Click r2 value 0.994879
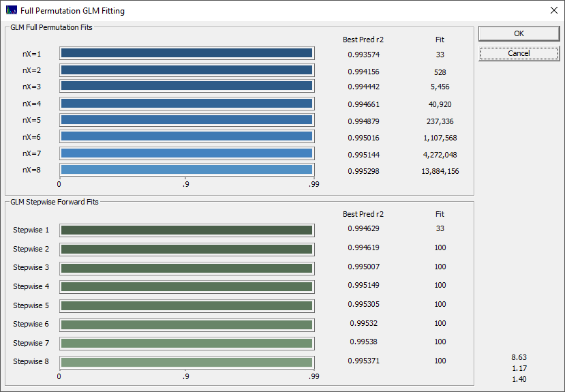 click(363, 121)
